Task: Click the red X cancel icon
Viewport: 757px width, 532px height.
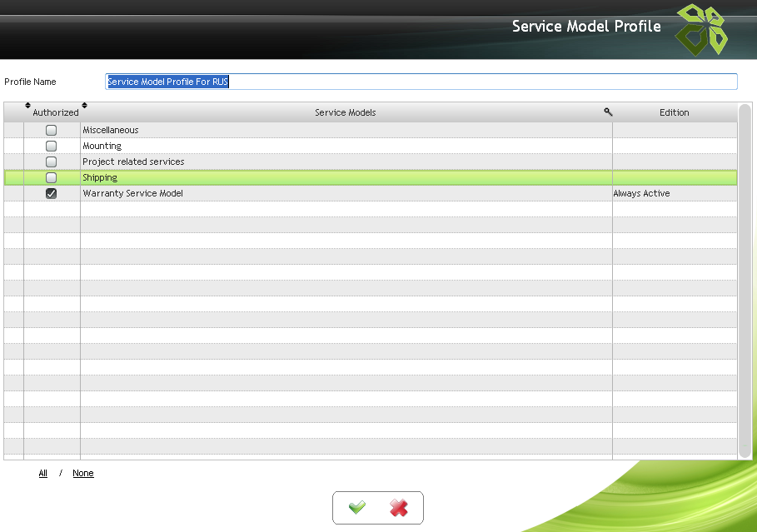Action: pyautogui.click(x=399, y=508)
